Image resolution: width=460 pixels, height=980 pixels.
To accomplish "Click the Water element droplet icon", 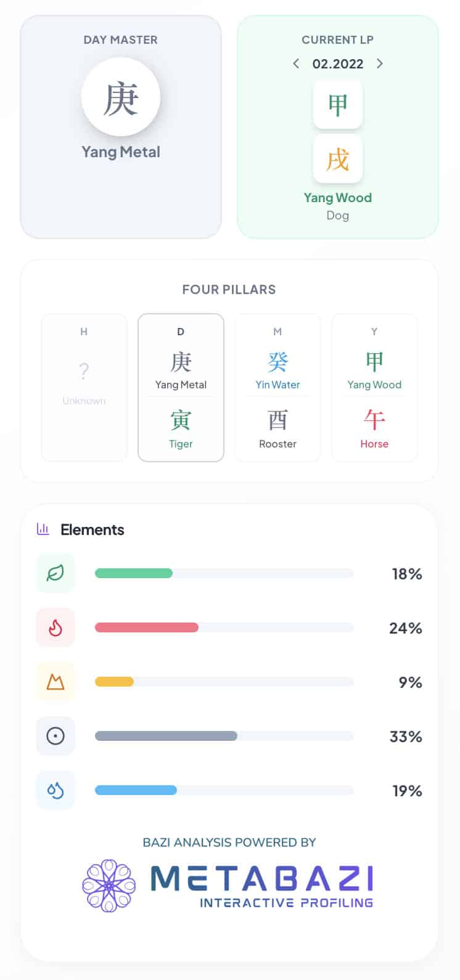I will [x=55, y=790].
